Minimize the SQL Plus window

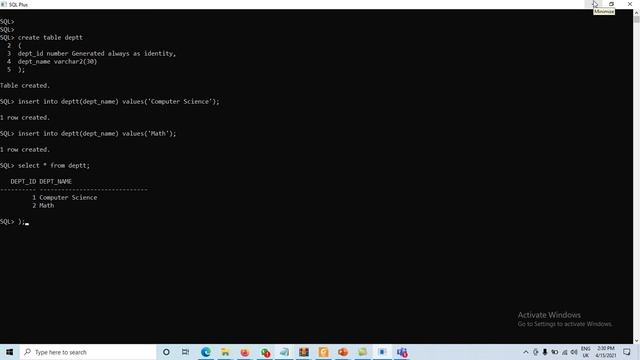(x=593, y=4)
